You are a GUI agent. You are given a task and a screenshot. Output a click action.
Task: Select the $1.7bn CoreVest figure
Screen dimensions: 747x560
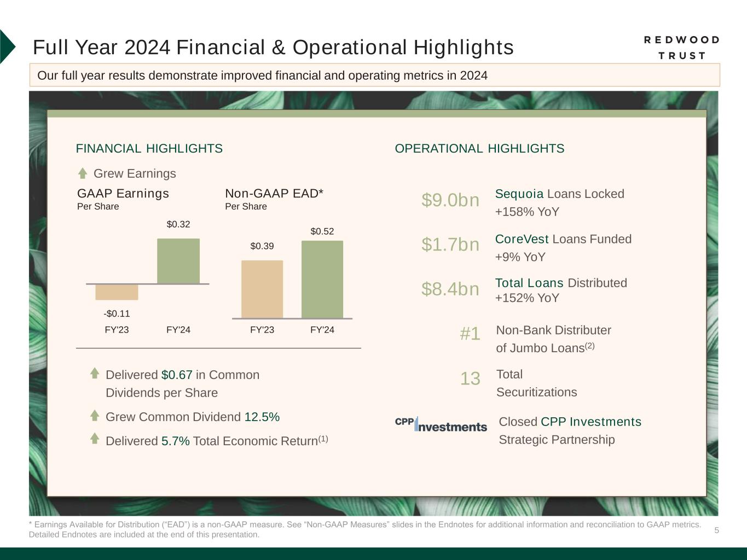coord(450,245)
